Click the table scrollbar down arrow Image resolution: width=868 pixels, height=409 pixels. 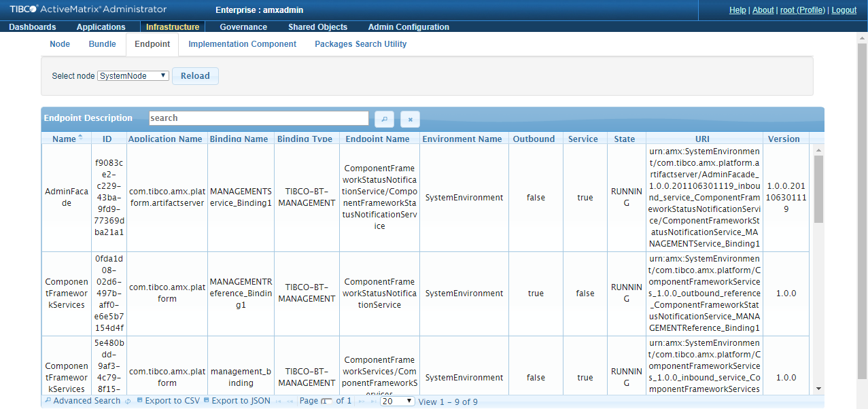(819, 389)
